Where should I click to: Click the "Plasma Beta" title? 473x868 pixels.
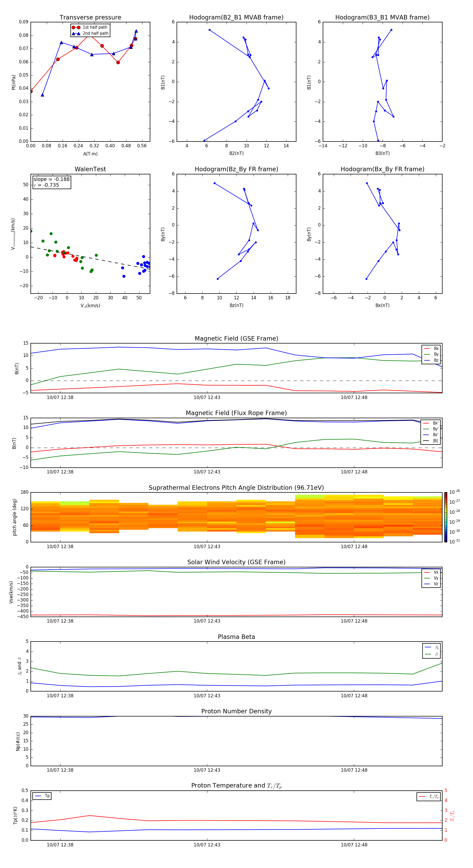pos(236,637)
